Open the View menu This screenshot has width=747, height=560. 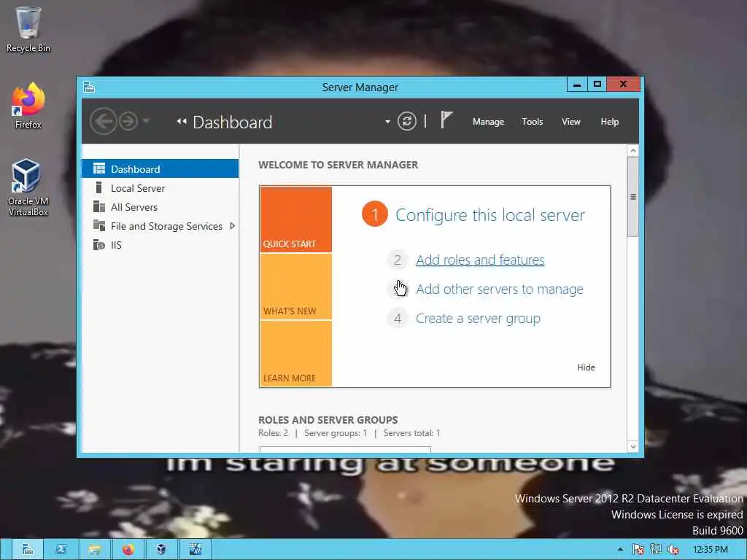570,122
